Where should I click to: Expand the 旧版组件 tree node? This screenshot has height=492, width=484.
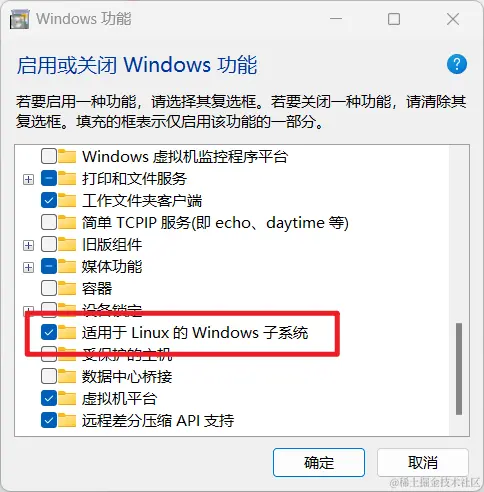(x=28, y=246)
